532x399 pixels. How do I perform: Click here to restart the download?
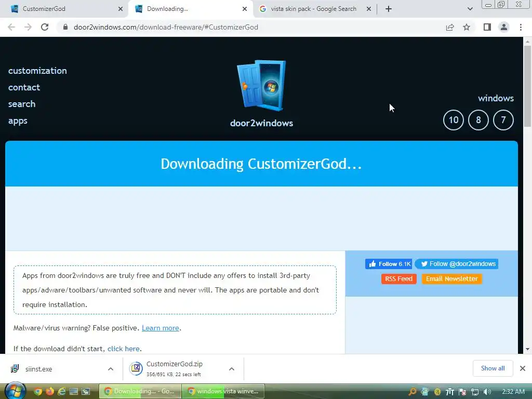(124, 349)
